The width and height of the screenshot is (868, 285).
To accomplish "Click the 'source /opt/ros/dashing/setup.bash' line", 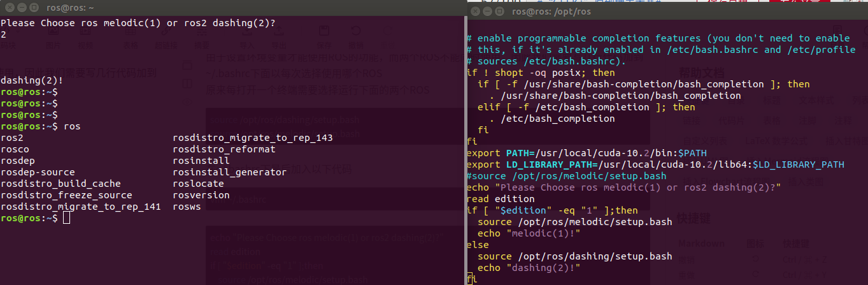I will click(574, 256).
